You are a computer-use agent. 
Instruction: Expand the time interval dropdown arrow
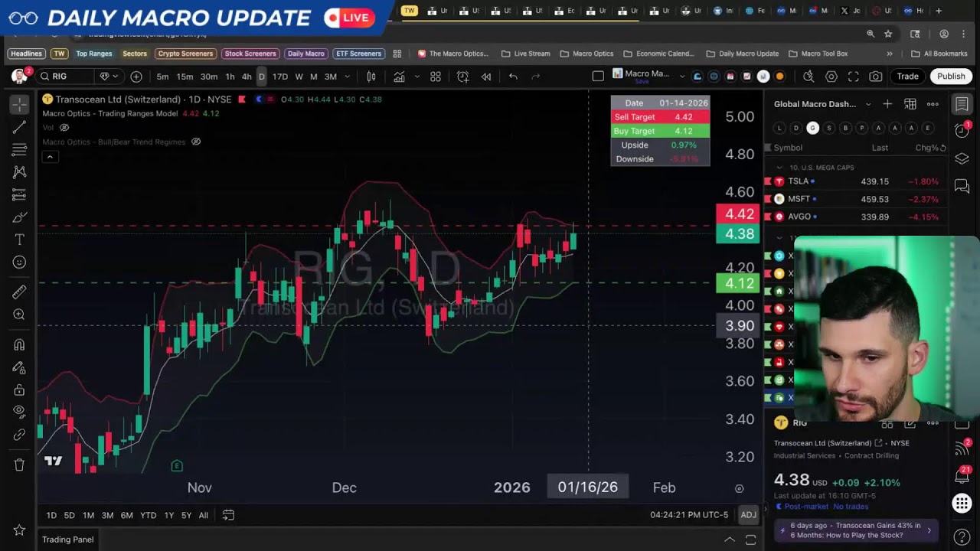(x=347, y=77)
